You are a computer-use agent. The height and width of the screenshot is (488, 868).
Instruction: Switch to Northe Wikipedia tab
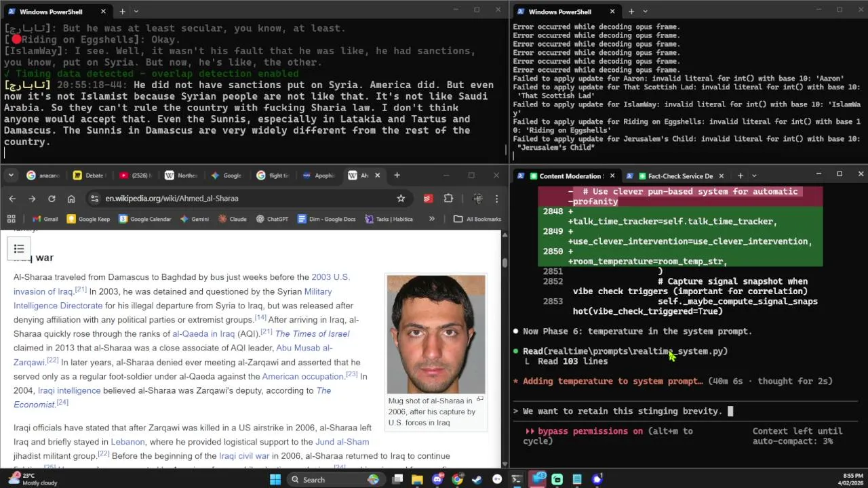point(181,176)
